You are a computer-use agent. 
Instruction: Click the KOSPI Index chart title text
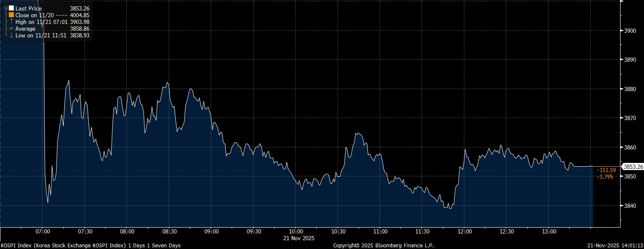tap(90, 245)
